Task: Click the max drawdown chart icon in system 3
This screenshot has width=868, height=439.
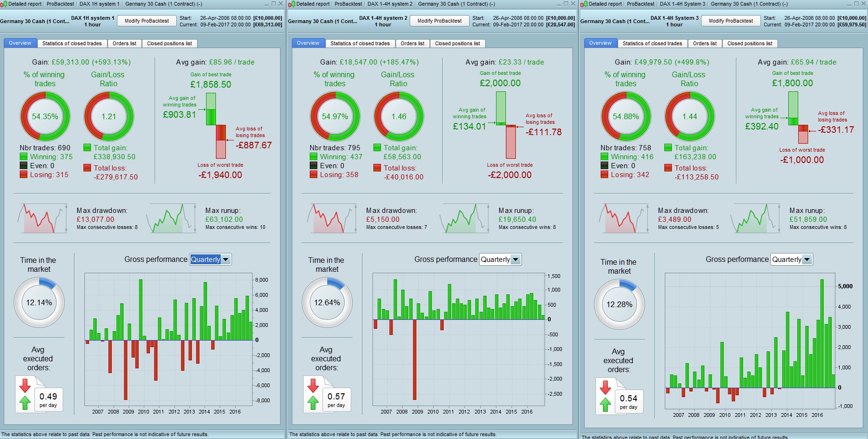Action: coord(623,218)
